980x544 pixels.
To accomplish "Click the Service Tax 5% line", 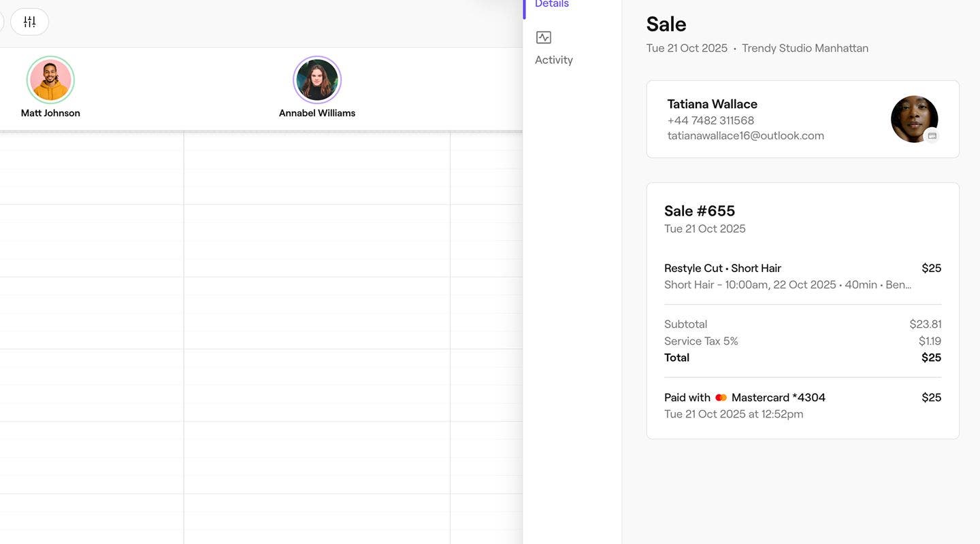I will [701, 341].
